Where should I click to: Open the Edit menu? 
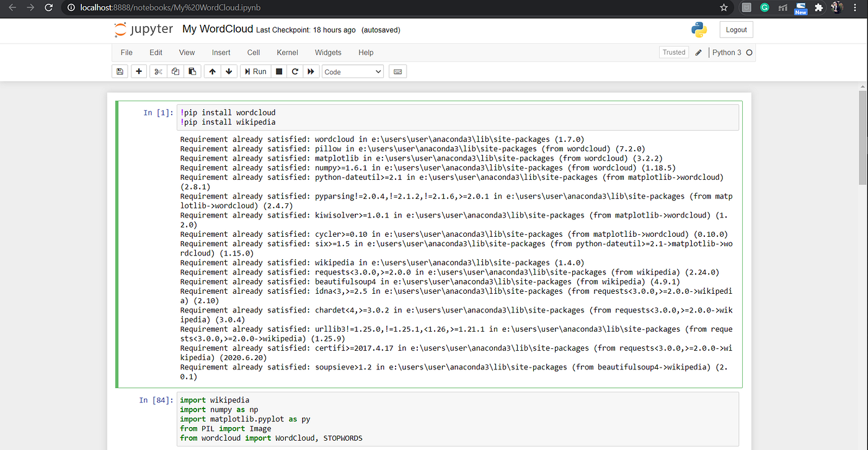coord(156,53)
